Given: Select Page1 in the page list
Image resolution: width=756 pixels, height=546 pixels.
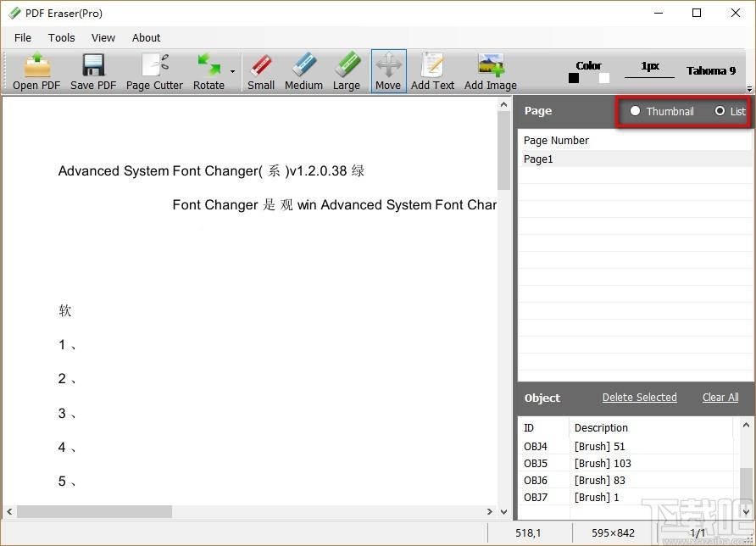Looking at the screenshot, I should pyautogui.click(x=635, y=159).
